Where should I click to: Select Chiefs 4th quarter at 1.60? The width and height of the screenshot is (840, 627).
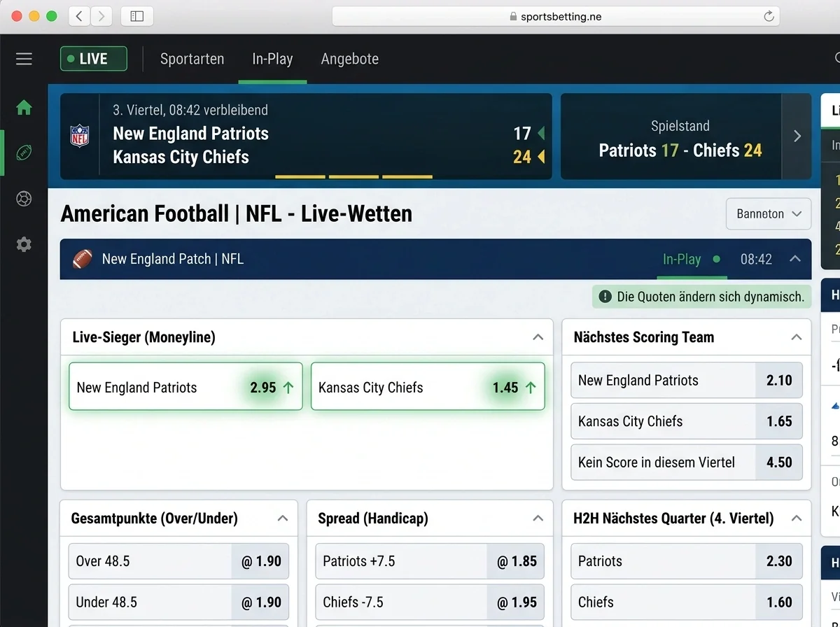687,603
